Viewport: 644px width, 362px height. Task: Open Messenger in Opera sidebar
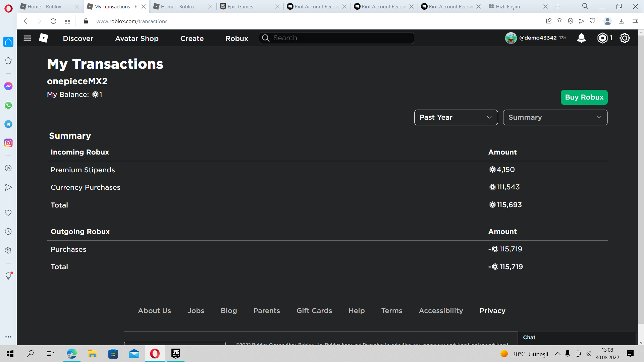[8, 86]
